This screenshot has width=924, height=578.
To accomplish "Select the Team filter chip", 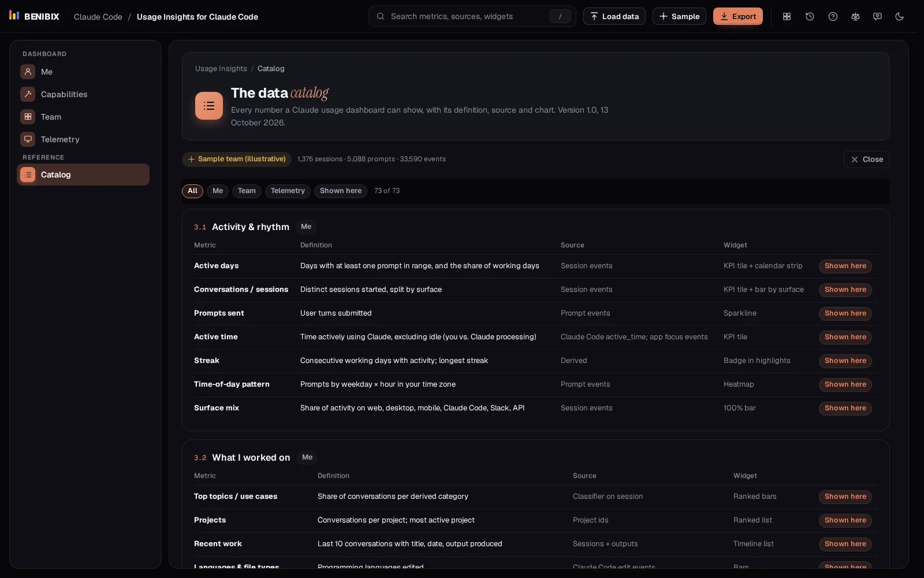I will [x=247, y=191].
